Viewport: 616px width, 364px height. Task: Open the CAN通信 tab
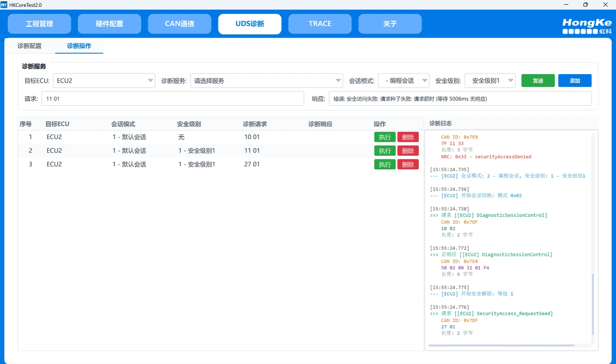tap(180, 24)
